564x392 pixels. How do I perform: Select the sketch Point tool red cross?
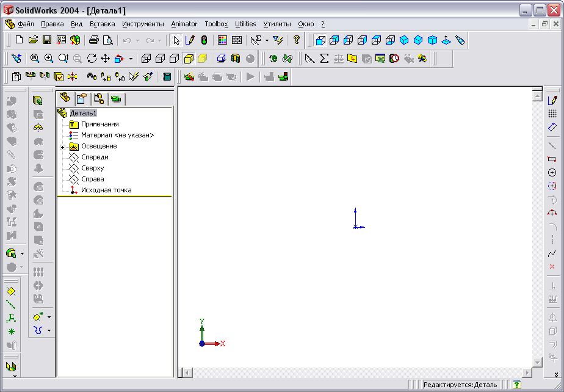point(552,267)
